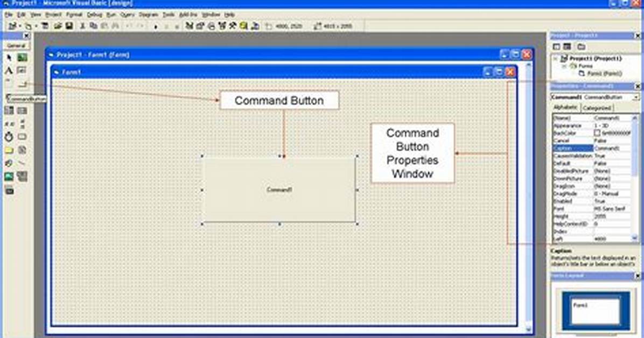This screenshot has width=644, height=338.
Task: Start the program with the Run arrow
Action: [x=156, y=27]
